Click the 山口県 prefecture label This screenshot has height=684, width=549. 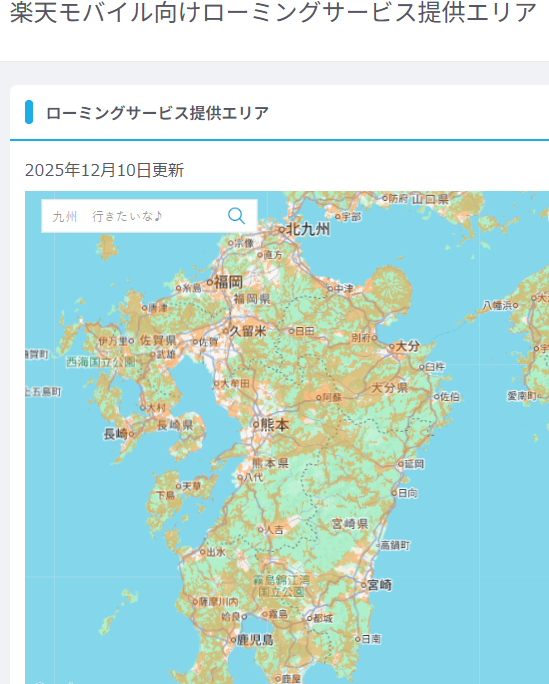[x=430, y=199]
